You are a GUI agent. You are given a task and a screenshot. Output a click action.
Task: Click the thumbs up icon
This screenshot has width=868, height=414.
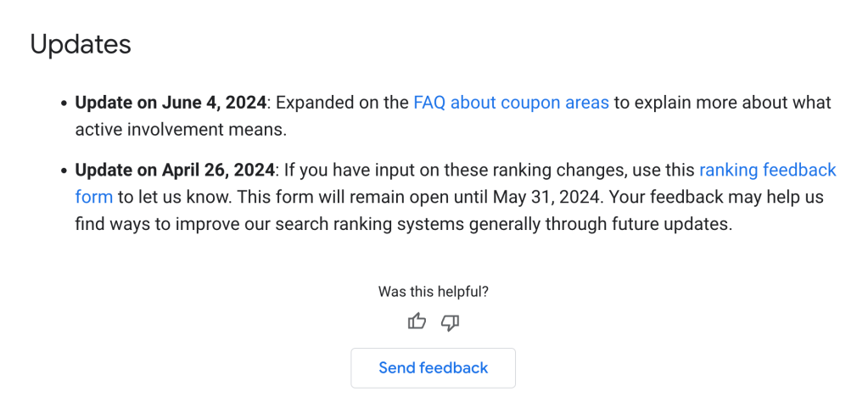417,322
